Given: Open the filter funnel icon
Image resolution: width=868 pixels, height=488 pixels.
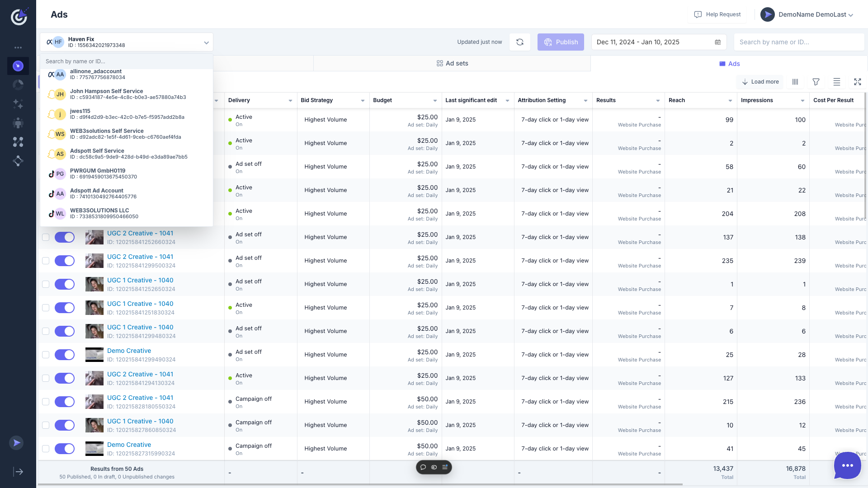Looking at the screenshot, I should point(816,82).
